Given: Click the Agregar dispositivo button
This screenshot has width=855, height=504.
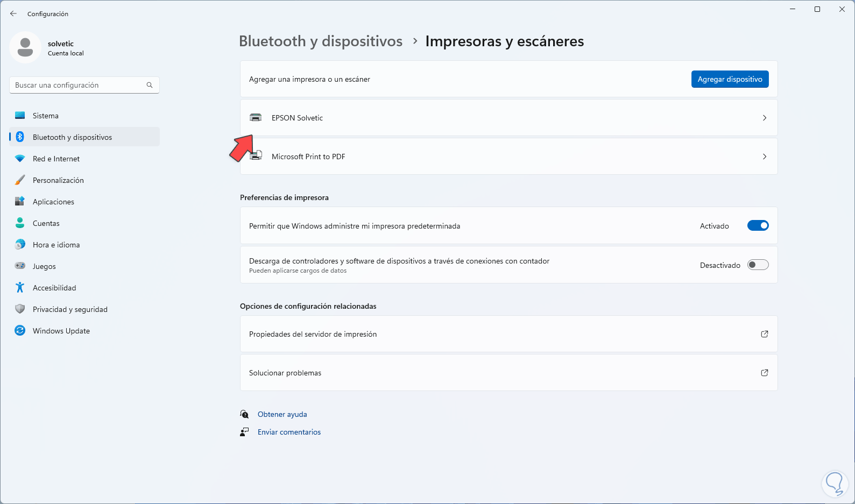Looking at the screenshot, I should (x=730, y=79).
